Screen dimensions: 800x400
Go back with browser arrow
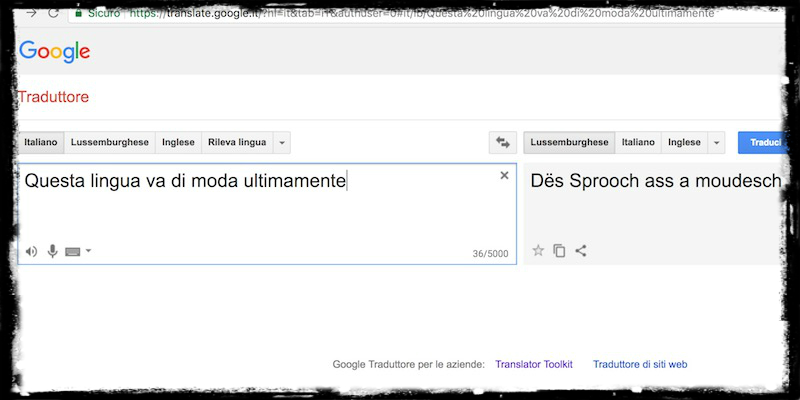click(x=31, y=13)
